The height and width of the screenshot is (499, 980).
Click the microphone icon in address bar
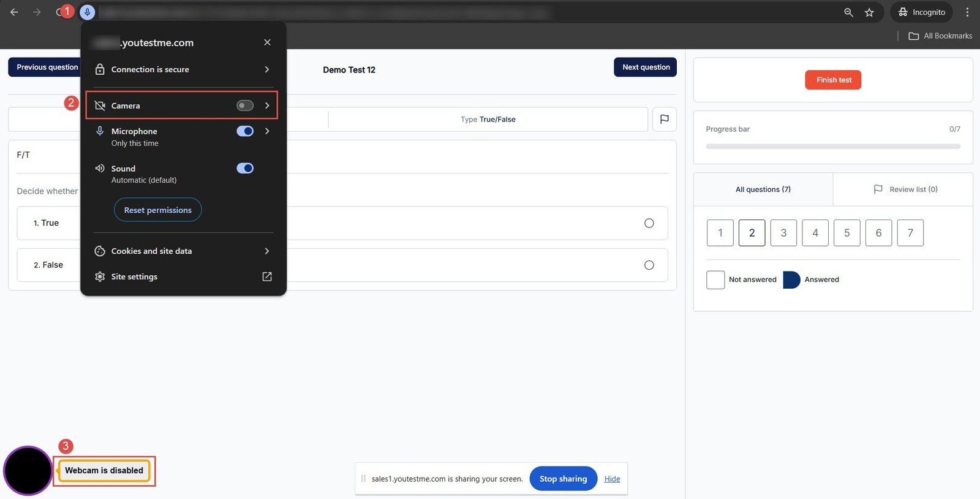(88, 12)
